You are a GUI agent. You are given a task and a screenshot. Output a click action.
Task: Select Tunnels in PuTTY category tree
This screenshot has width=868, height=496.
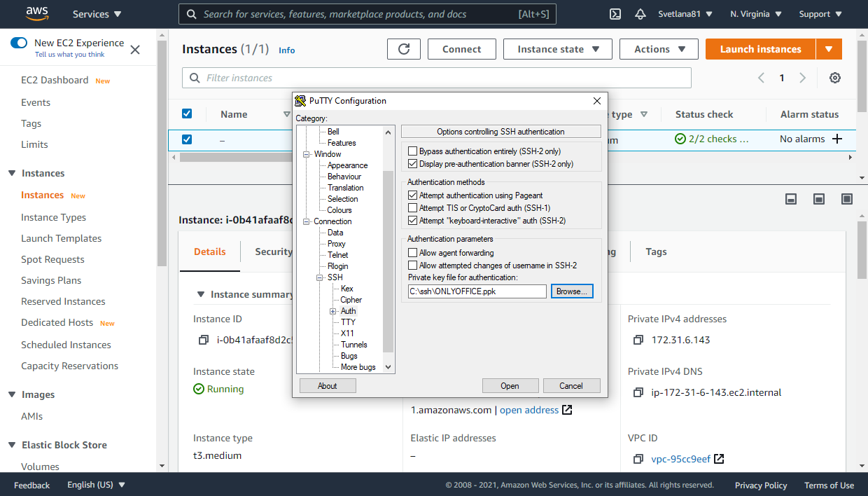coord(354,345)
